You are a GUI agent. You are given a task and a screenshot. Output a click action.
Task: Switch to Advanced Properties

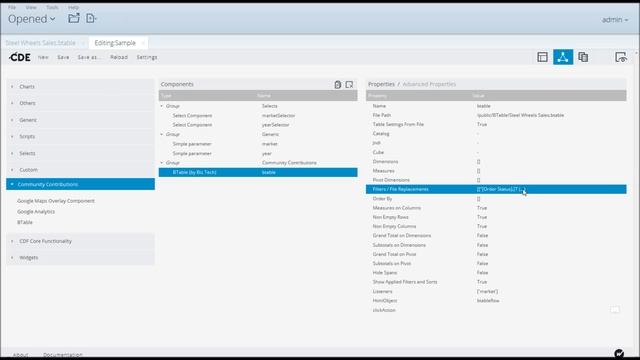pos(429,84)
